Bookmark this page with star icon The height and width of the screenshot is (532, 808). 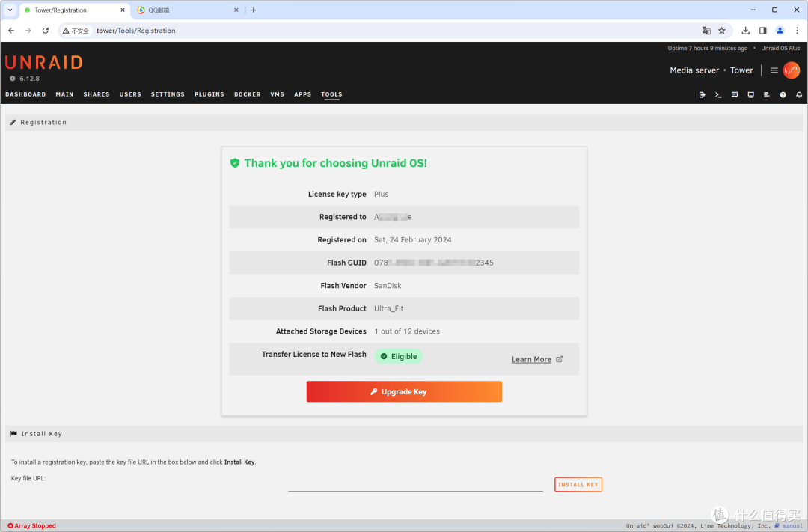tap(722, 31)
